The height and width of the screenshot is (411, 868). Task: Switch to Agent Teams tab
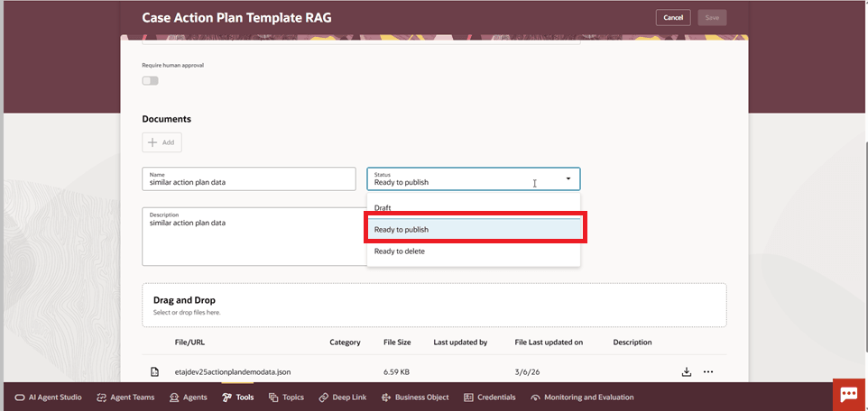pos(125,397)
